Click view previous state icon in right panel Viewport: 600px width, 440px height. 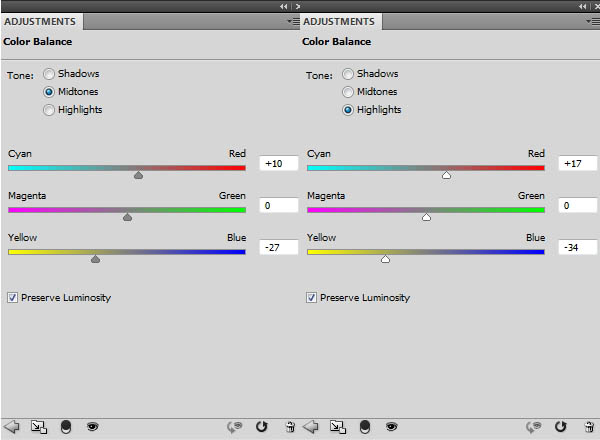[x=533, y=427]
